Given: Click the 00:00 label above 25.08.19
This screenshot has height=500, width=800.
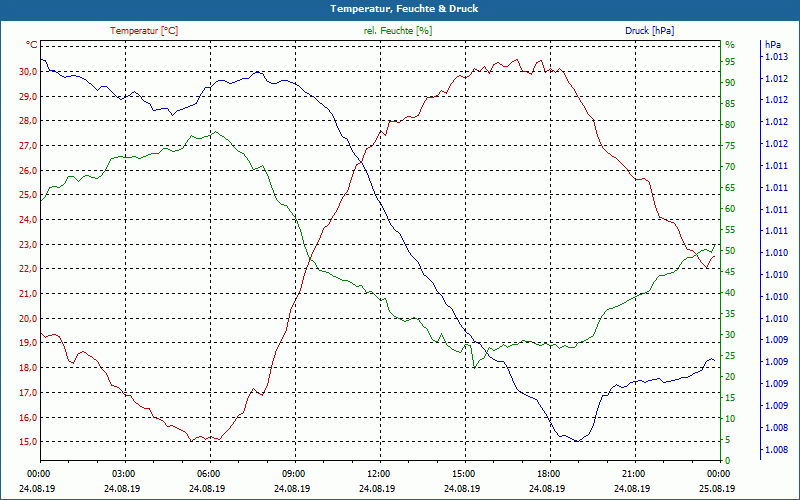Looking at the screenshot, I should point(717,473).
